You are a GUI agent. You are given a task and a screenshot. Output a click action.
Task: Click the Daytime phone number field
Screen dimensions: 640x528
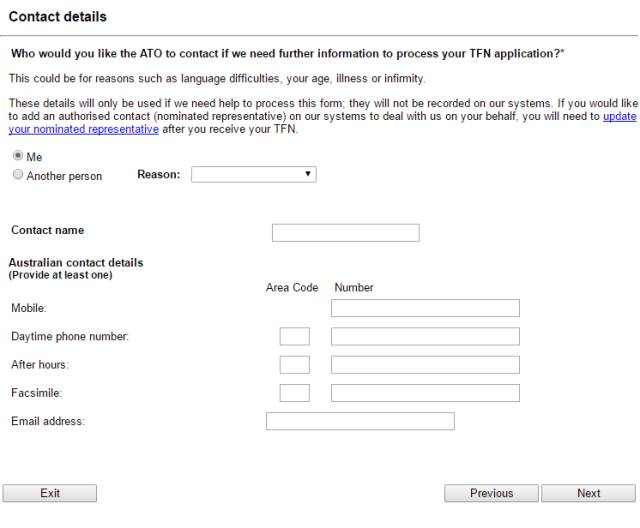click(425, 336)
